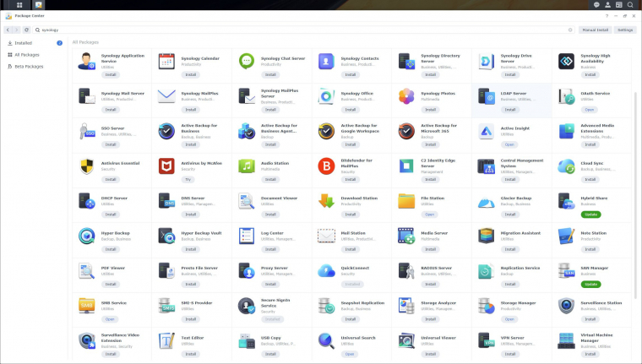Image resolution: width=642 pixels, height=364 pixels.
Task: Open the Hyper Backup package icon
Action: (x=87, y=236)
